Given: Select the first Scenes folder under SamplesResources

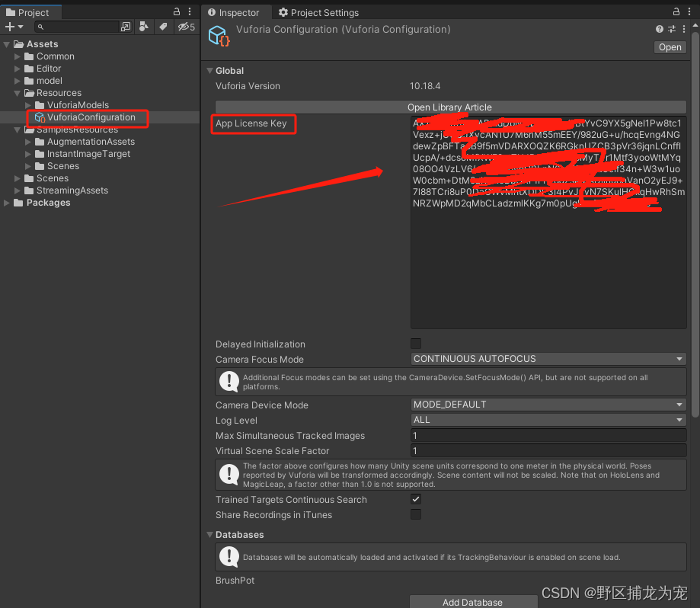Looking at the screenshot, I should pyautogui.click(x=63, y=166).
